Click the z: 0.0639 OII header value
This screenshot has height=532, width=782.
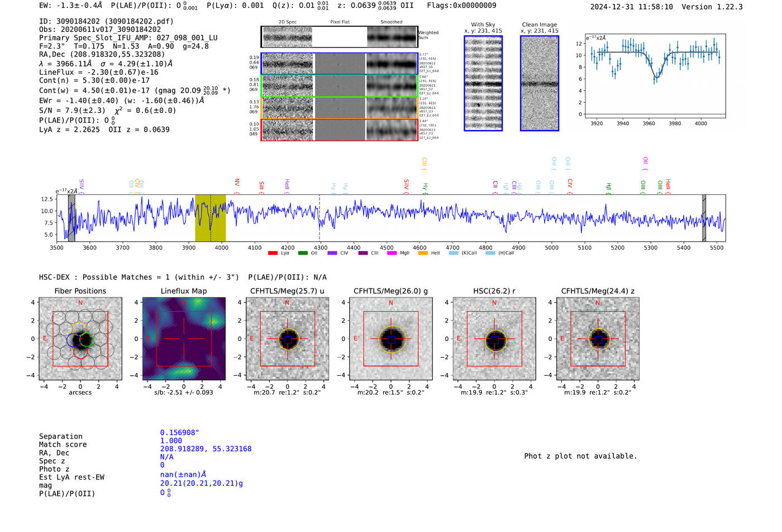coord(376,6)
